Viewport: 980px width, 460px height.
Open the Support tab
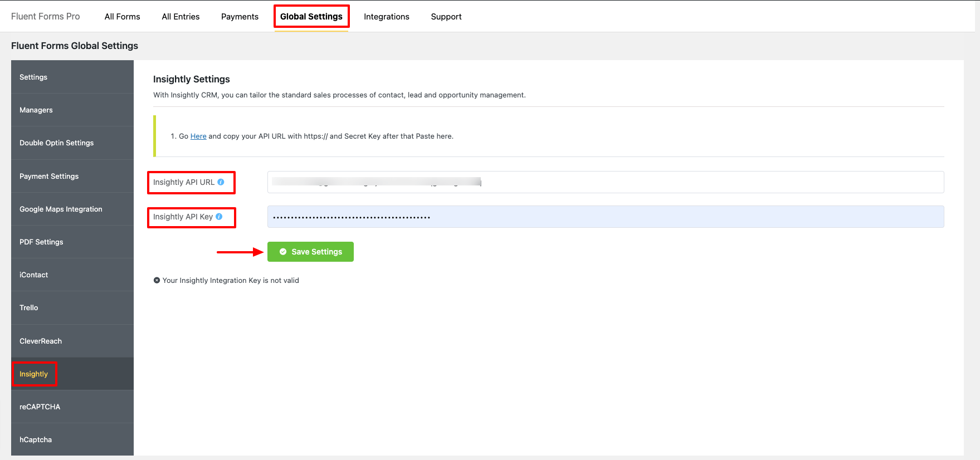click(x=446, y=17)
